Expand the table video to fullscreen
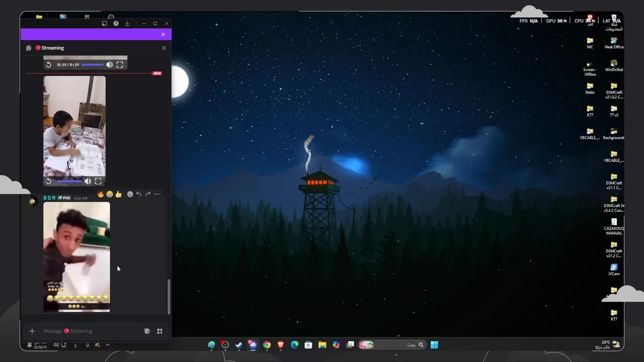644x362 pixels. pos(98,181)
